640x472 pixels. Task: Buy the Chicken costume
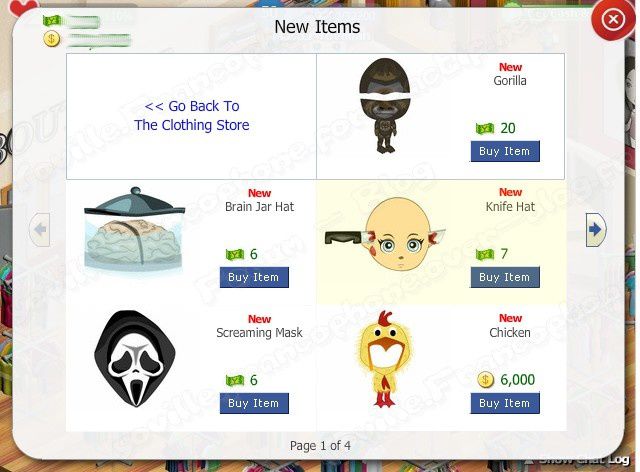click(x=505, y=403)
